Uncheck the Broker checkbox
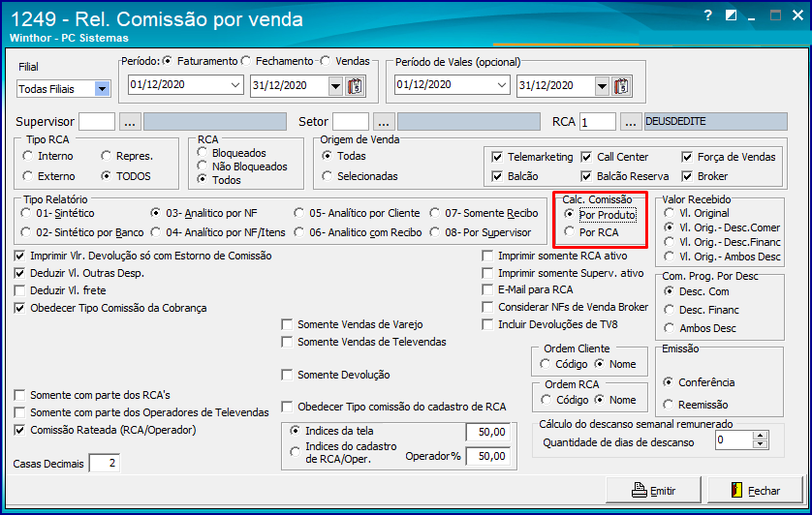812x515 pixels. point(687,176)
